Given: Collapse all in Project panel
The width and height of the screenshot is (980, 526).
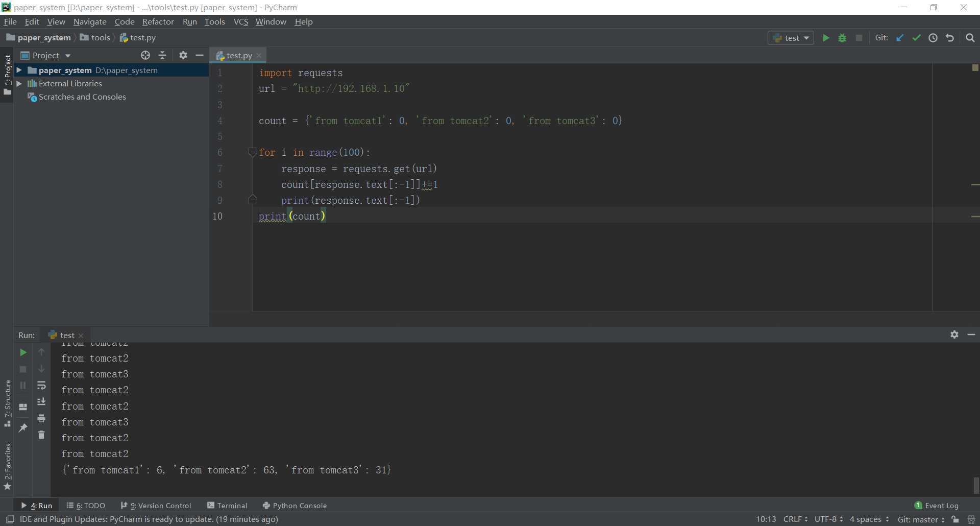Looking at the screenshot, I should click(x=162, y=55).
